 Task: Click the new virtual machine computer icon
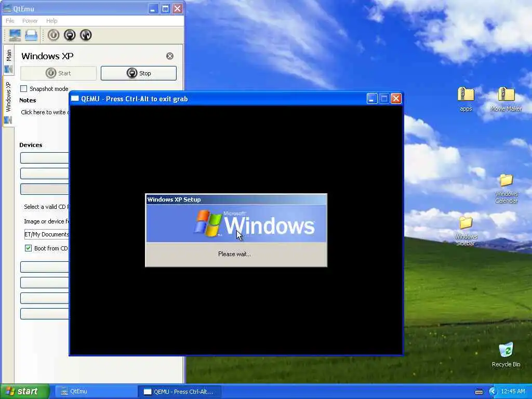click(15, 35)
